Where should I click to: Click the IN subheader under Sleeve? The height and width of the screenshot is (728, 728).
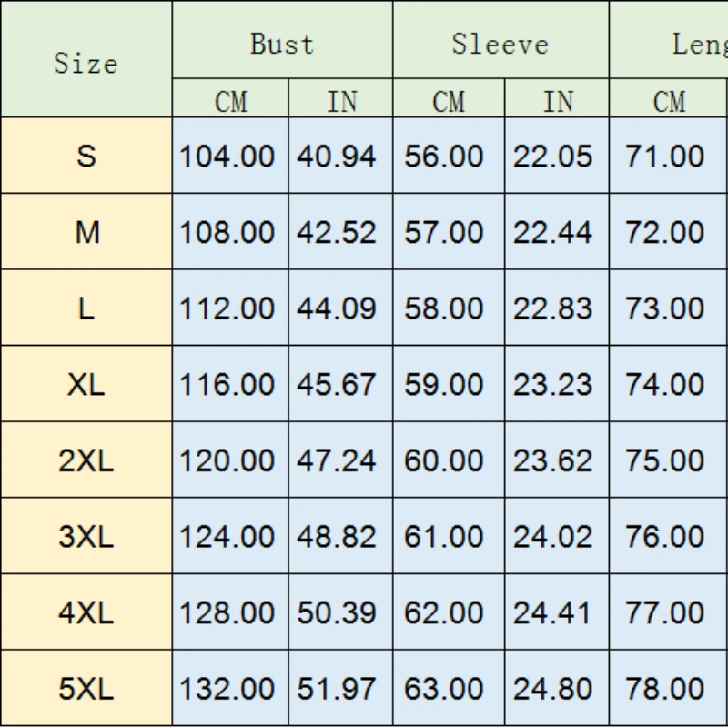tap(558, 102)
